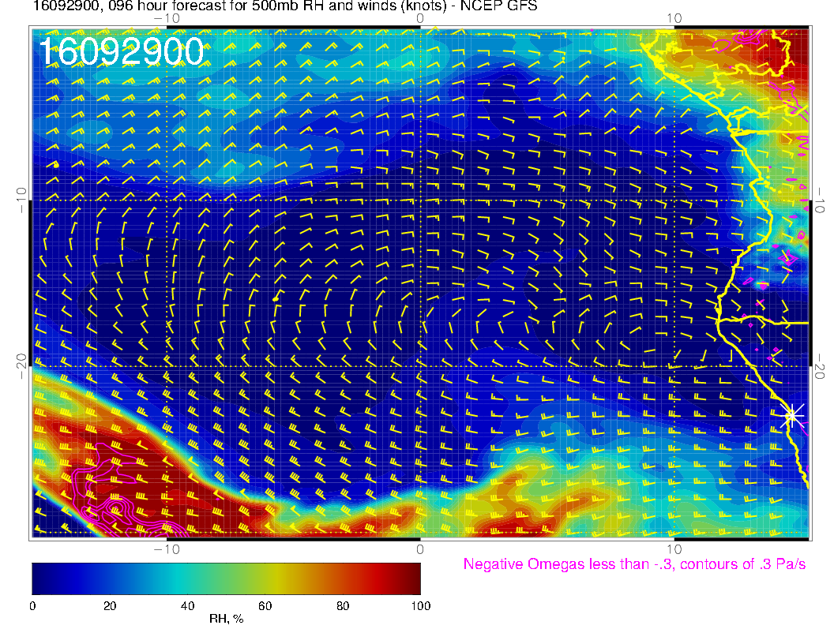834x644 pixels.
Task: Click the large white 16092900 timestamp overlay
Action: pyautogui.click(x=121, y=53)
